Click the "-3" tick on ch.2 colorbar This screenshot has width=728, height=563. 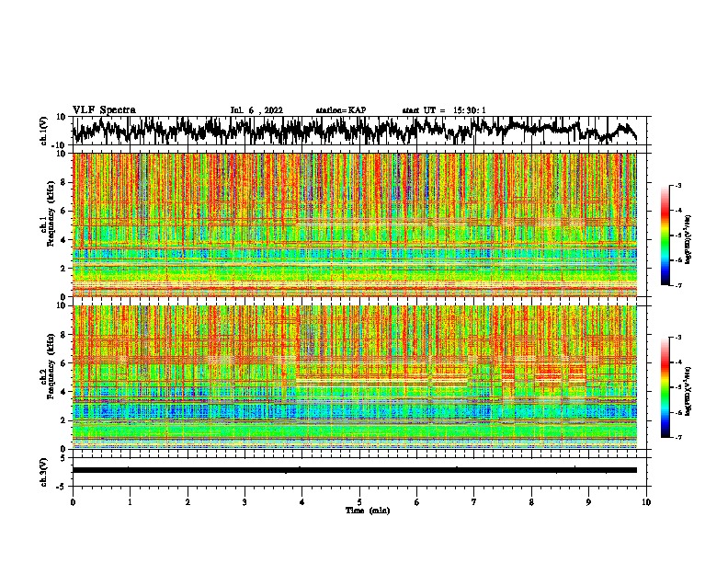677,338
